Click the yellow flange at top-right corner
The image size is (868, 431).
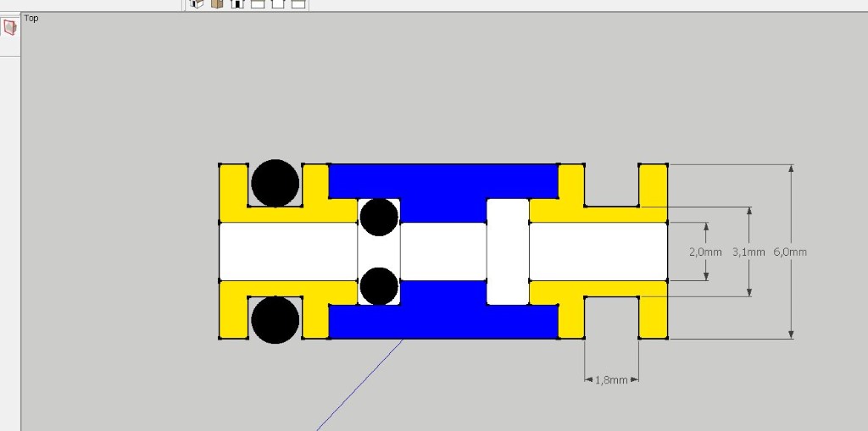(x=653, y=183)
